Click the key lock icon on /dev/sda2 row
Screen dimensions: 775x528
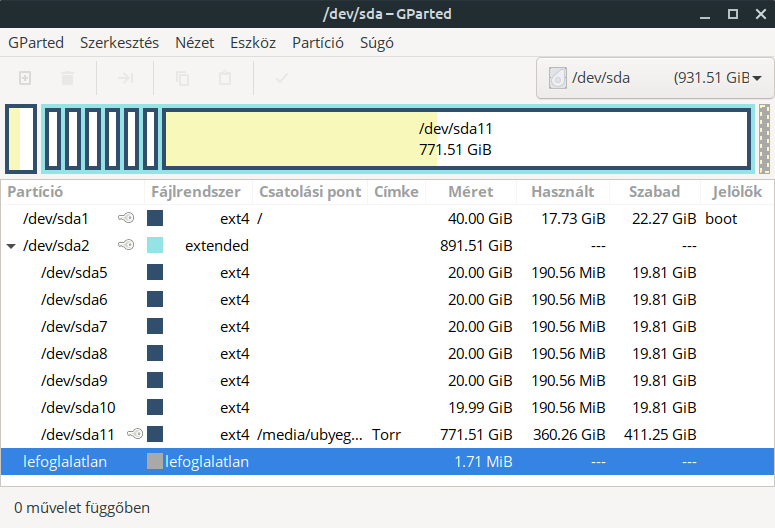[x=126, y=245]
